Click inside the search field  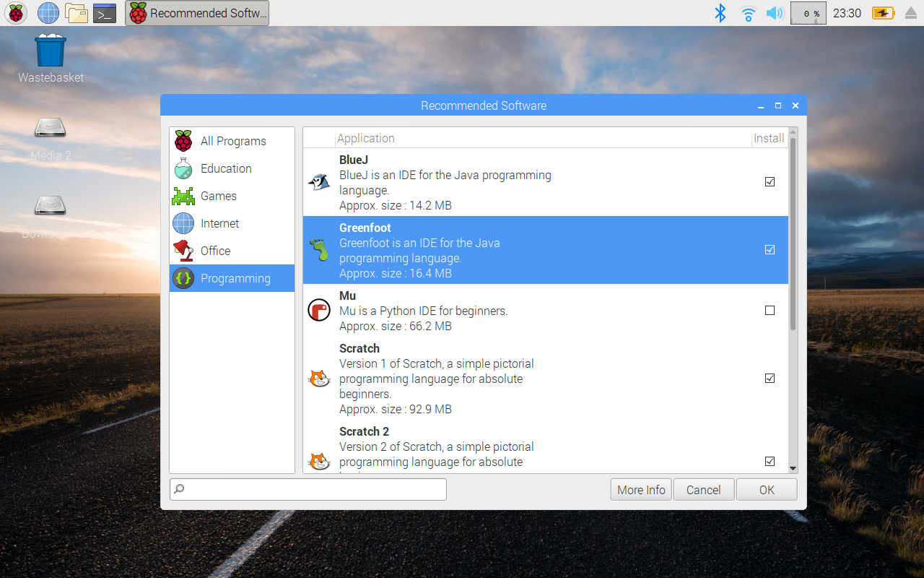tap(307, 489)
